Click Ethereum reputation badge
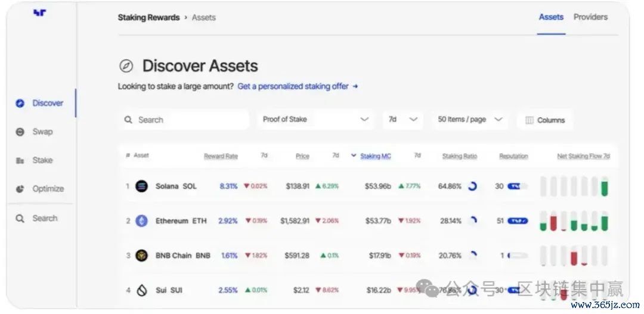Image resolution: width=644 pixels, height=314 pixels. pos(518,221)
